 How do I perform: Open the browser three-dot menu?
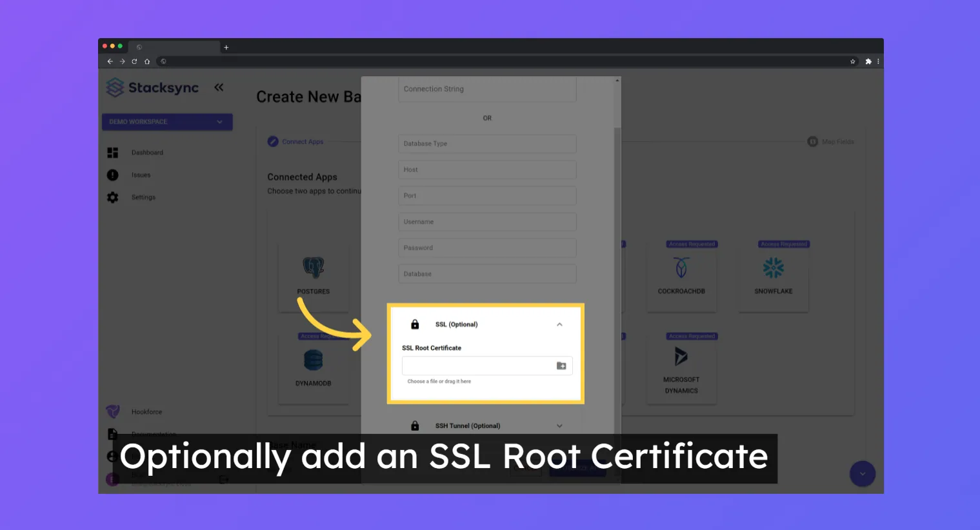tap(878, 61)
